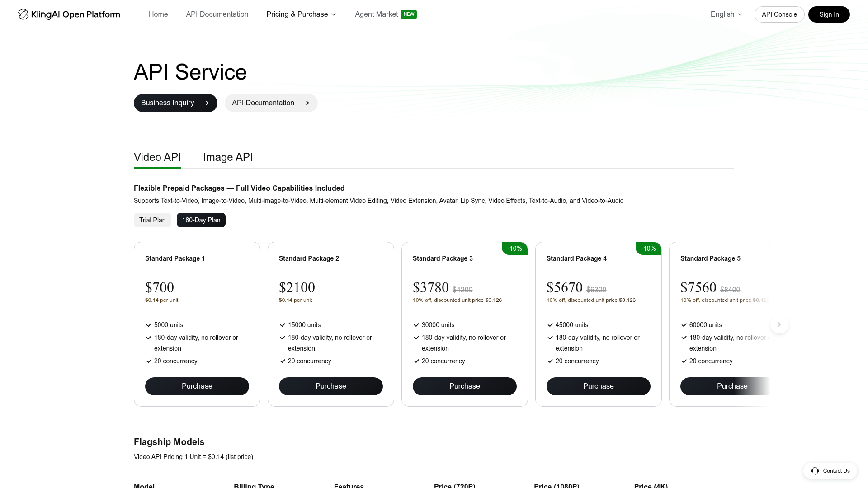Click the Price (4K) column header
The height and width of the screenshot is (488, 868).
point(651,486)
